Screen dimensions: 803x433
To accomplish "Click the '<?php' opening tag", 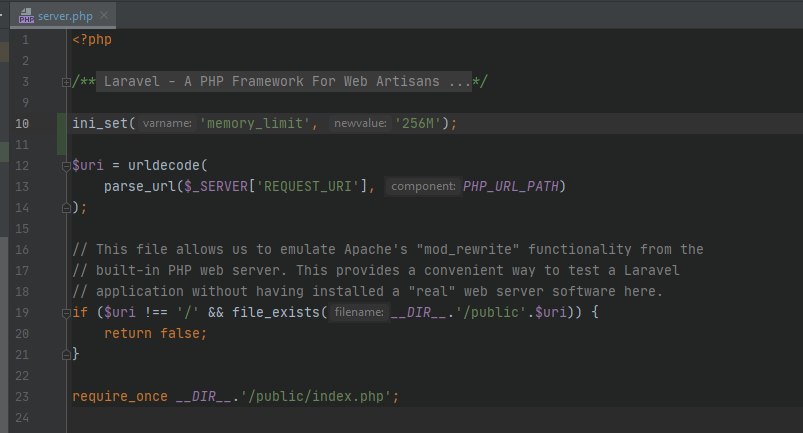I will (x=92, y=39).
